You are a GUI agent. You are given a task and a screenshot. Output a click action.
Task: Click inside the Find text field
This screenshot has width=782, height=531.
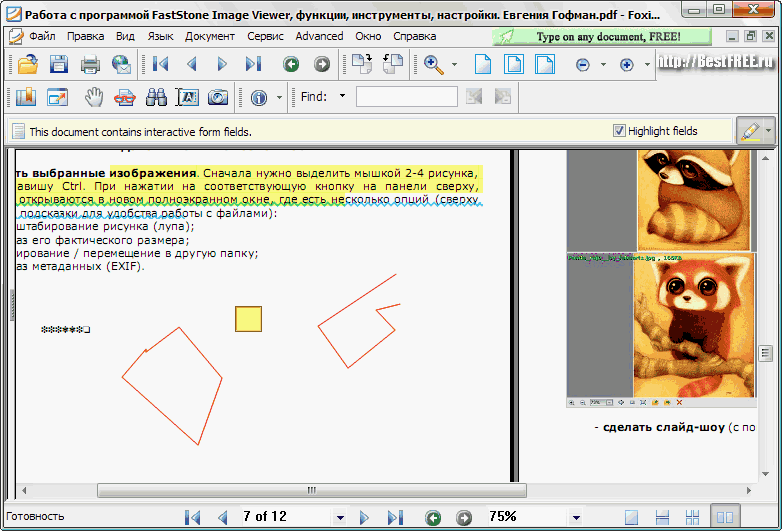click(406, 97)
